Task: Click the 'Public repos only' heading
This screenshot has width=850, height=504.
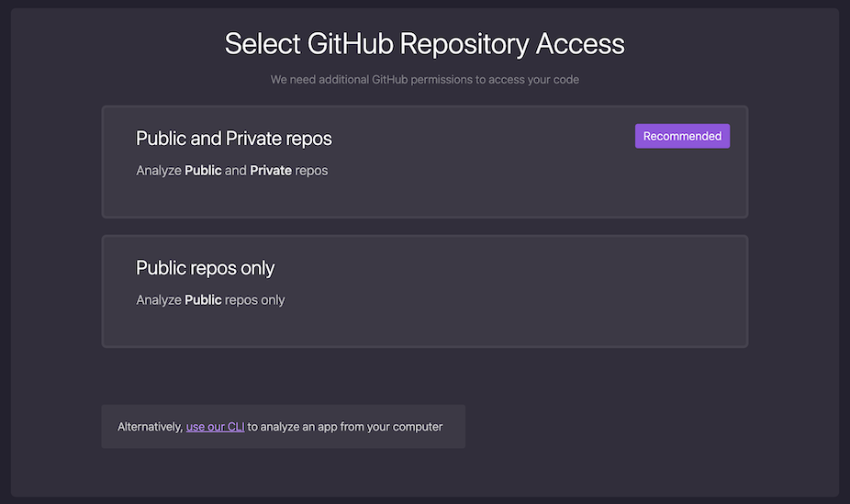Action: (205, 268)
